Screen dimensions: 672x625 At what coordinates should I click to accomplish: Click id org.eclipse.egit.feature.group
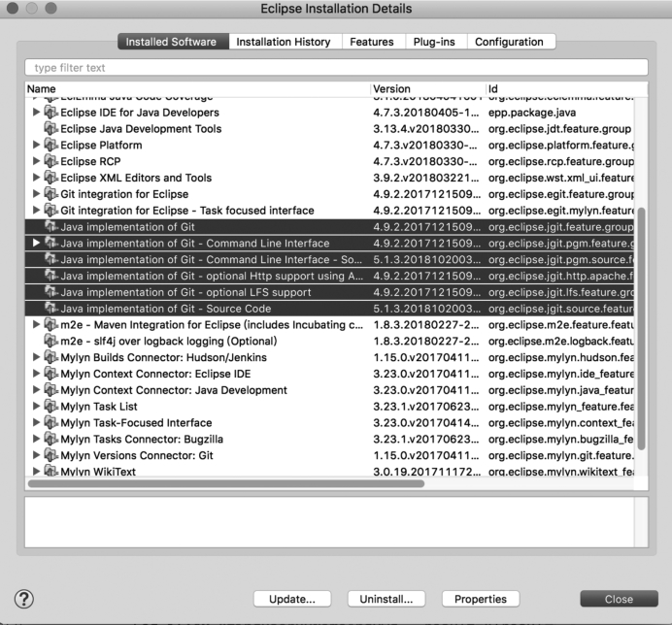click(x=561, y=194)
